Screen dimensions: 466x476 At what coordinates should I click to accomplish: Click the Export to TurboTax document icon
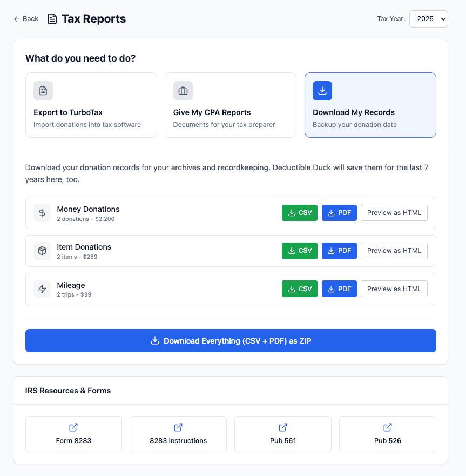[43, 91]
